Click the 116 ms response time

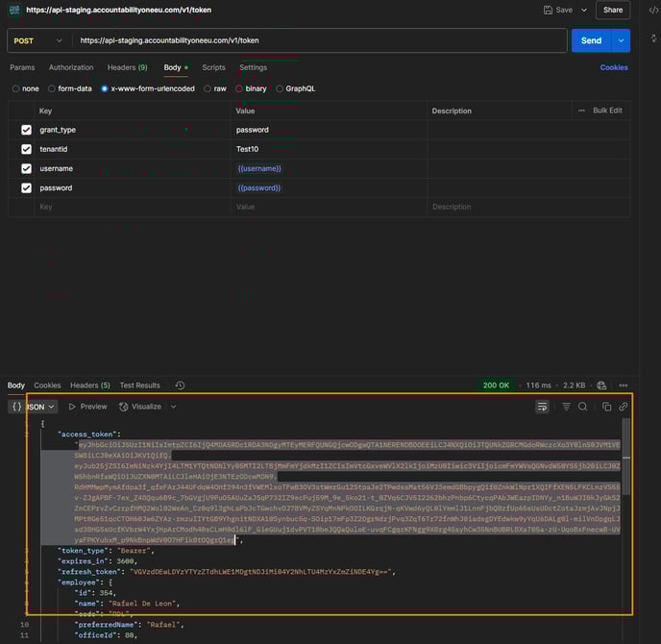pos(538,385)
